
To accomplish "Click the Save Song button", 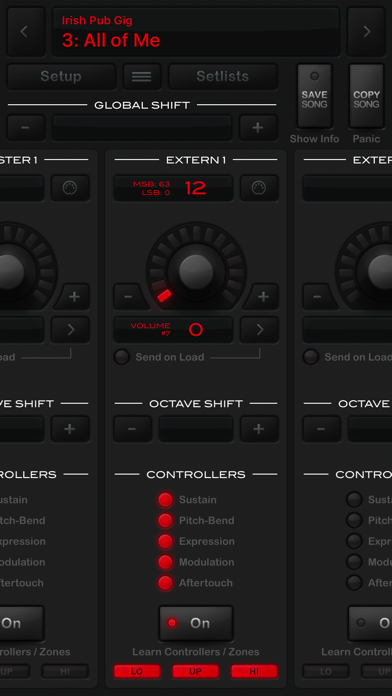I will (314, 96).
